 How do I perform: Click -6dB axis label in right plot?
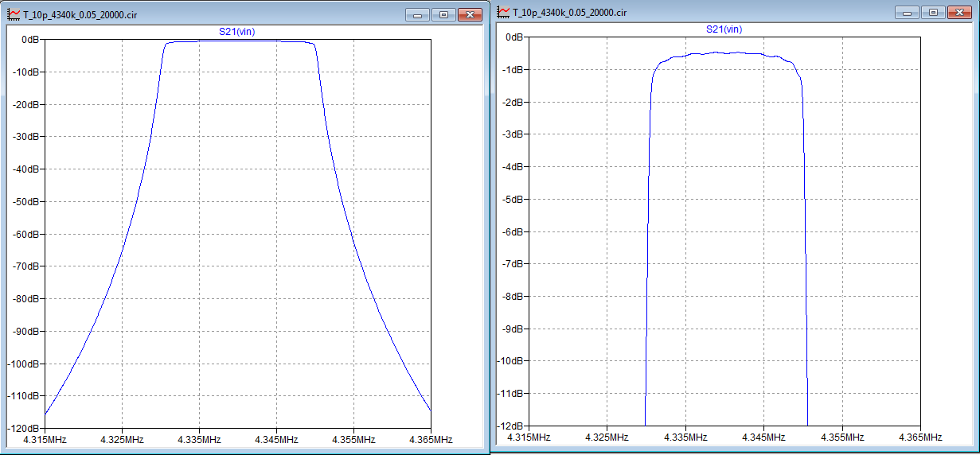coord(513,231)
